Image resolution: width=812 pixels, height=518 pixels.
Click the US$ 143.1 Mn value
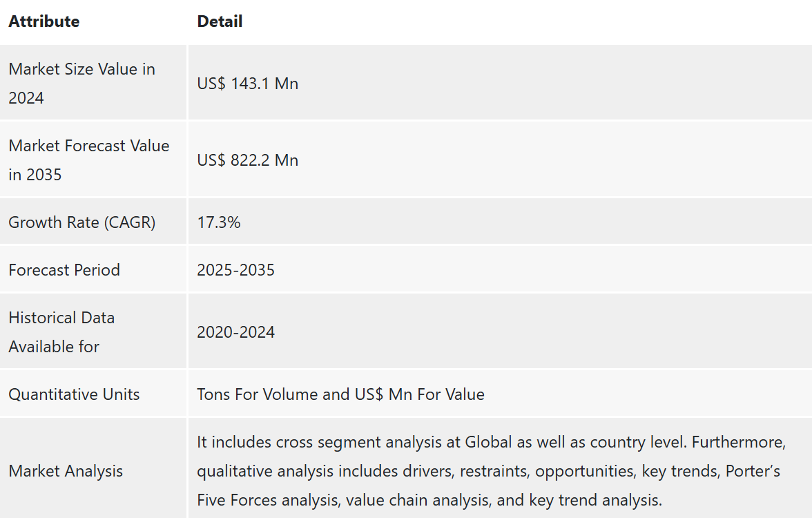pos(247,84)
